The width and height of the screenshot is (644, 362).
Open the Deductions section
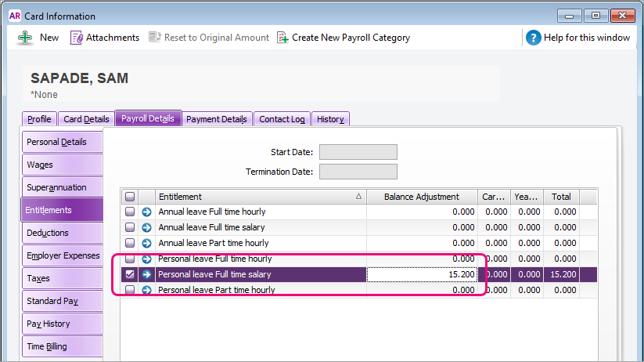point(63,233)
